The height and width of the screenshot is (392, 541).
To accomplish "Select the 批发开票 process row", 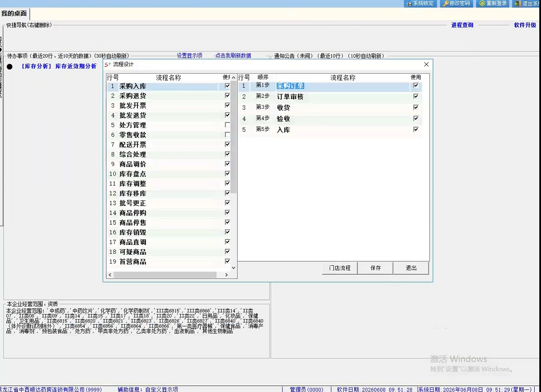I will coord(168,105).
